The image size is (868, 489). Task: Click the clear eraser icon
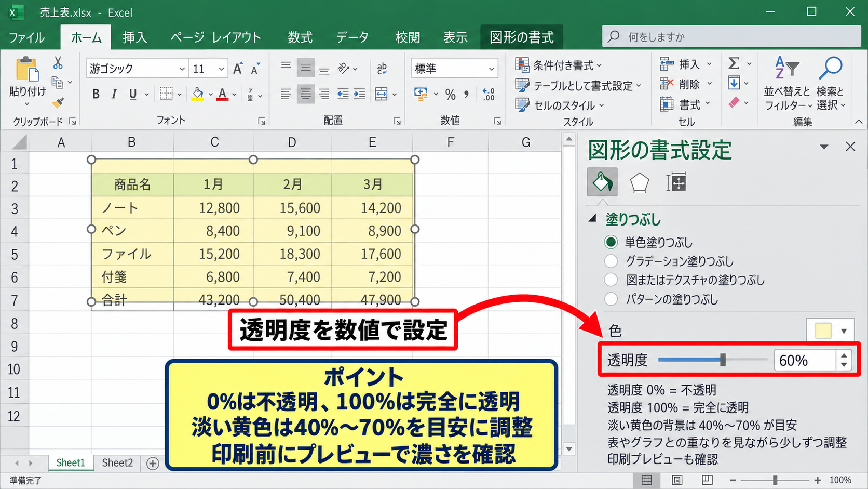pyautogui.click(x=734, y=102)
